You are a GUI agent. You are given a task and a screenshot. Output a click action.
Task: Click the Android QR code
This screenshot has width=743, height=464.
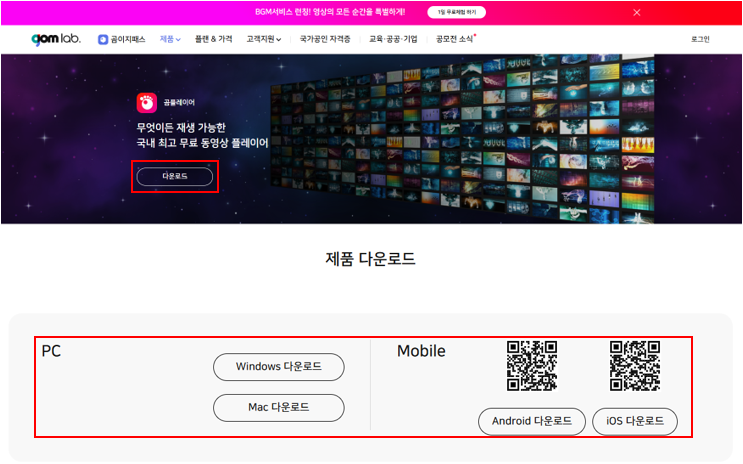(x=532, y=365)
